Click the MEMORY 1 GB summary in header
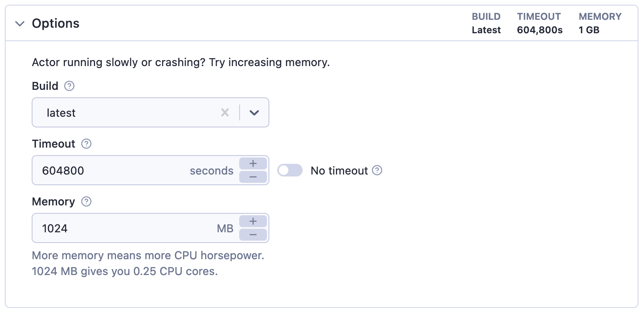Viewport: 644px width, 315px height. (x=600, y=23)
